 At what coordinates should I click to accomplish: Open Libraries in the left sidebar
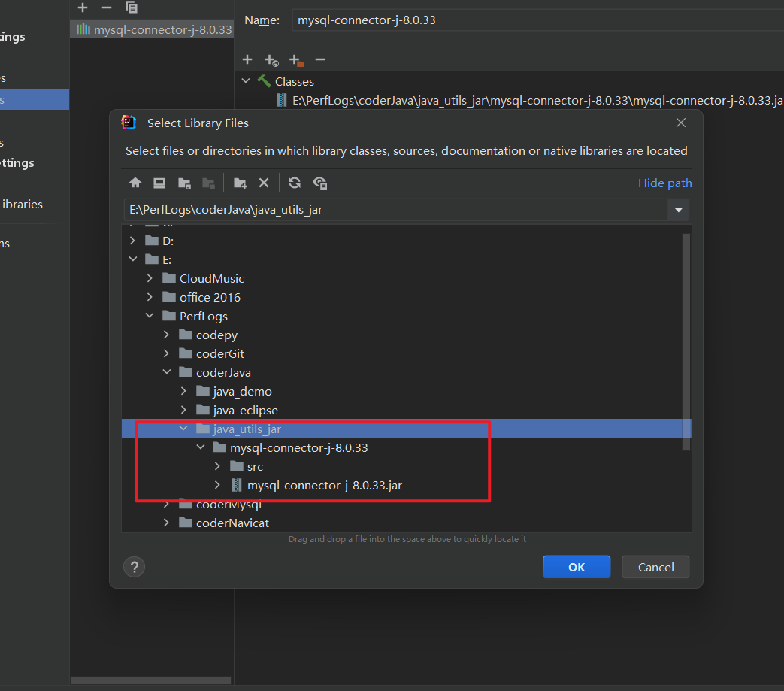21,204
